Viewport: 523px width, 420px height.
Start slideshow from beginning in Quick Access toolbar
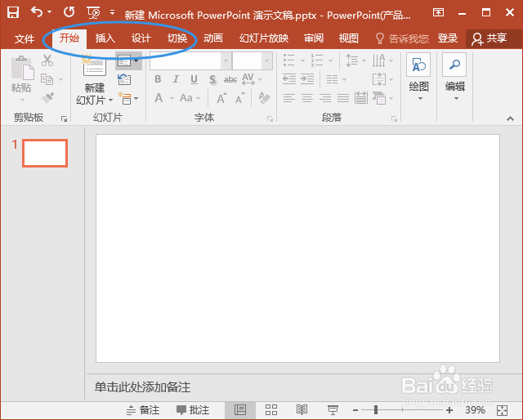(x=94, y=13)
